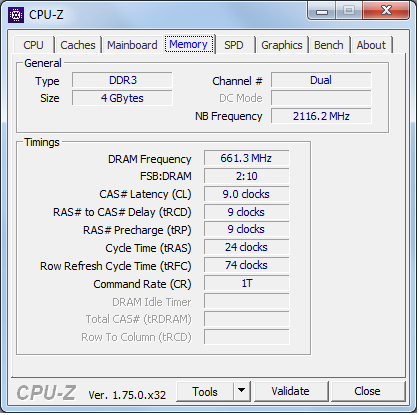Viewport: 419px width, 415px height.
Task: Click the CPU-Z chip icon in title bar
Action: click(16, 15)
